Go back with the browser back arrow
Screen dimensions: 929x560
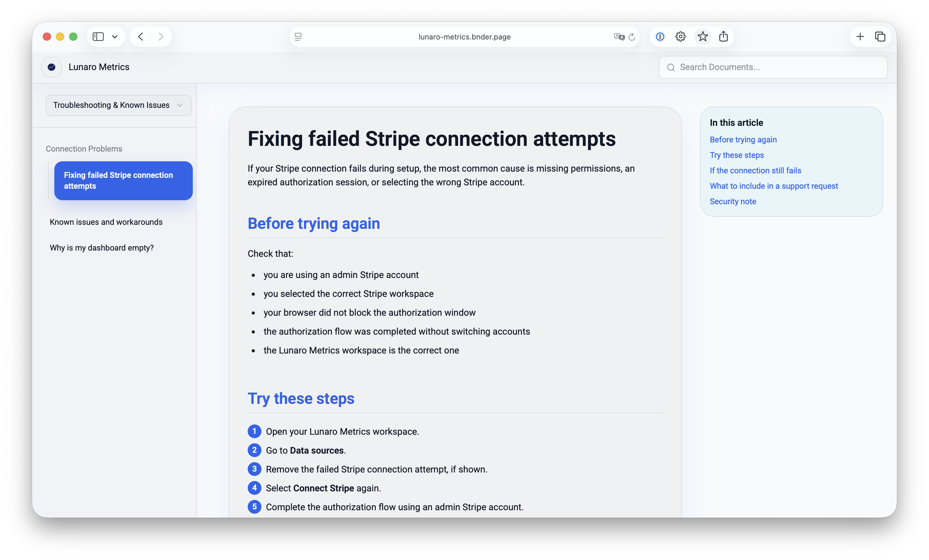tap(141, 37)
